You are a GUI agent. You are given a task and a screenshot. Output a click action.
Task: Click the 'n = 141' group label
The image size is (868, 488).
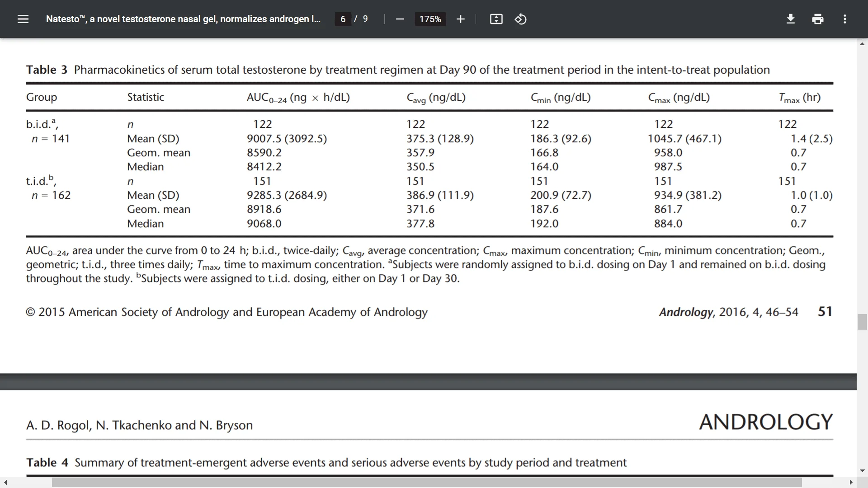point(51,139)
